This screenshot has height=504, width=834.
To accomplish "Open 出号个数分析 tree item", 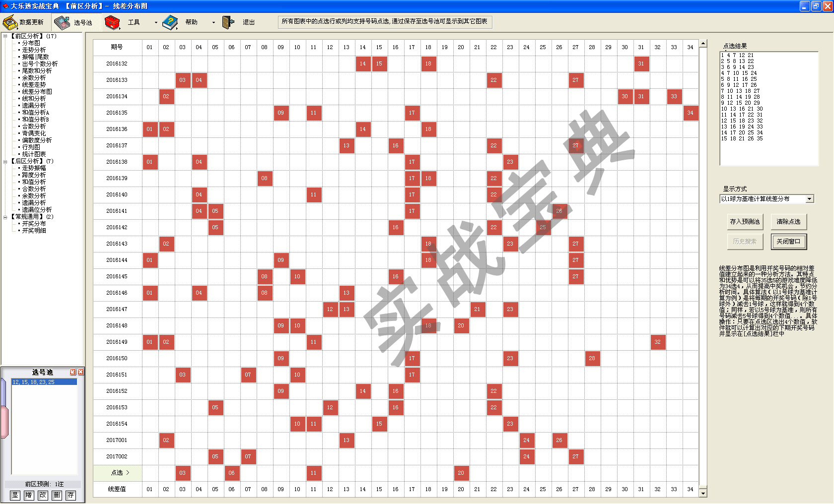I will (x=40, y=64).
